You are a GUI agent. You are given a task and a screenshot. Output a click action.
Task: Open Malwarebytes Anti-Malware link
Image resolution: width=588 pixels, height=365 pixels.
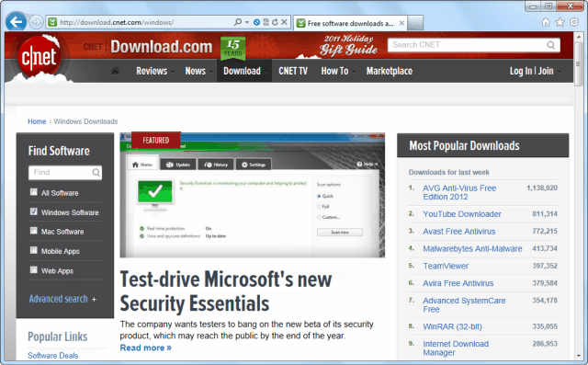click(x=472, y=249)
